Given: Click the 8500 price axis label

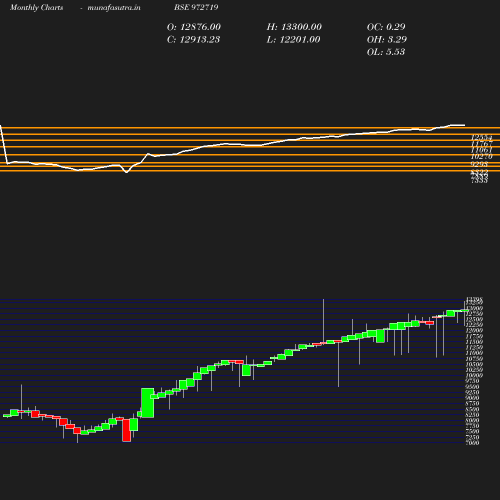Looking at the screenshot, I should coord(473,409).
